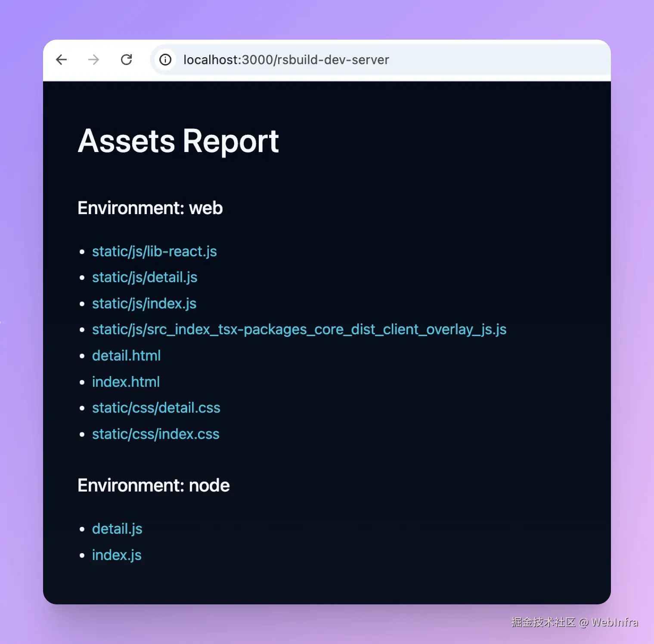Open index.js under Environment: node

[117, 555]
